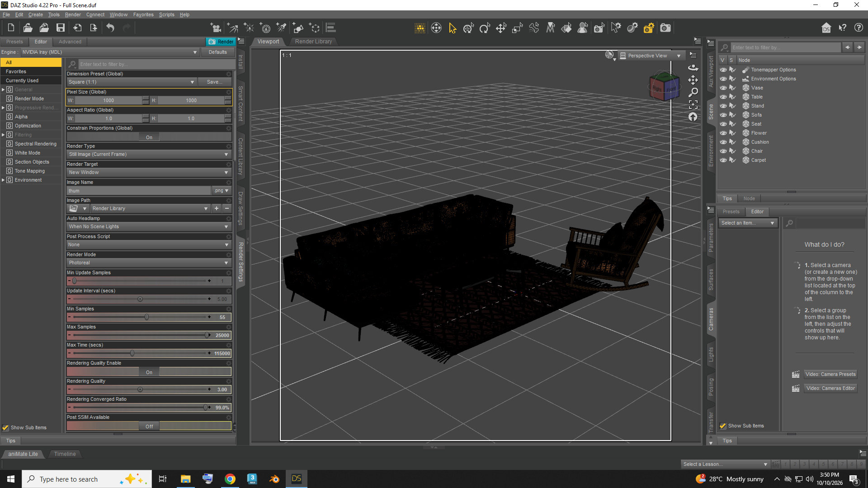This screenshot has height=488, width=868.
Task: Click the Image Name text field
Action: pos(139,191)
